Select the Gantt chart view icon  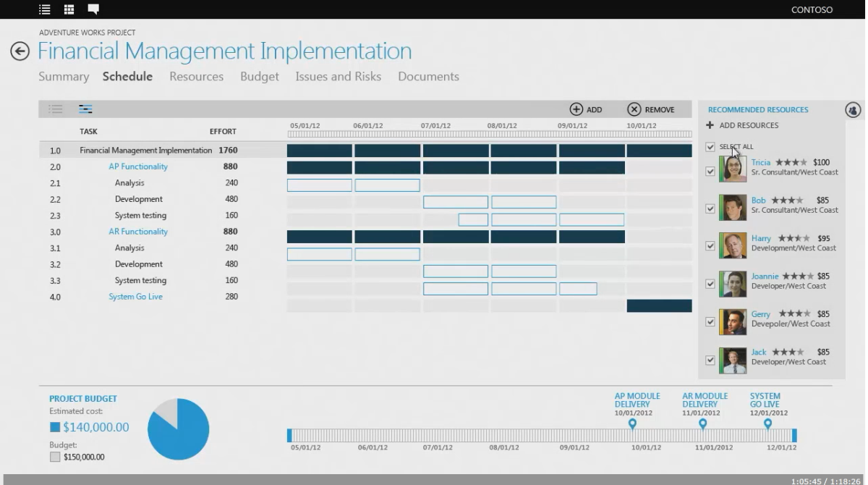[x=85, y=109]
